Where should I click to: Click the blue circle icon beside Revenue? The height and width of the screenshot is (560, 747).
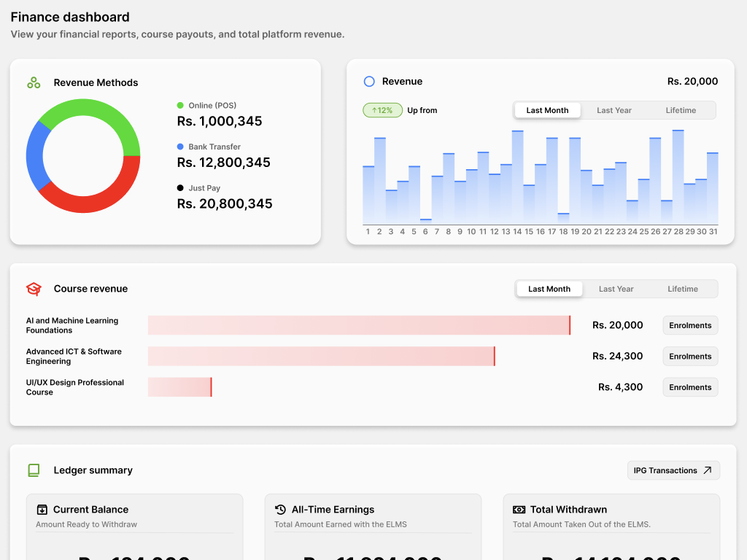point(369,82)
